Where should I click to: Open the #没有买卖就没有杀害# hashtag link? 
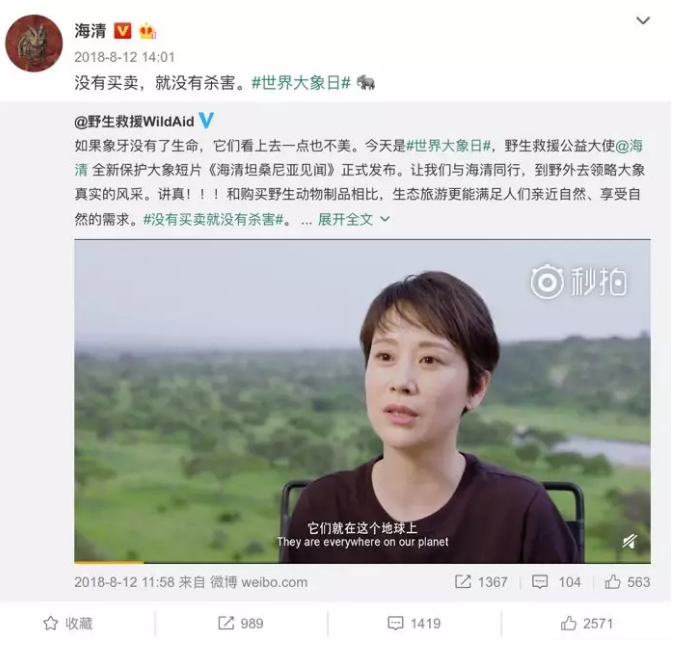[213, 219]
